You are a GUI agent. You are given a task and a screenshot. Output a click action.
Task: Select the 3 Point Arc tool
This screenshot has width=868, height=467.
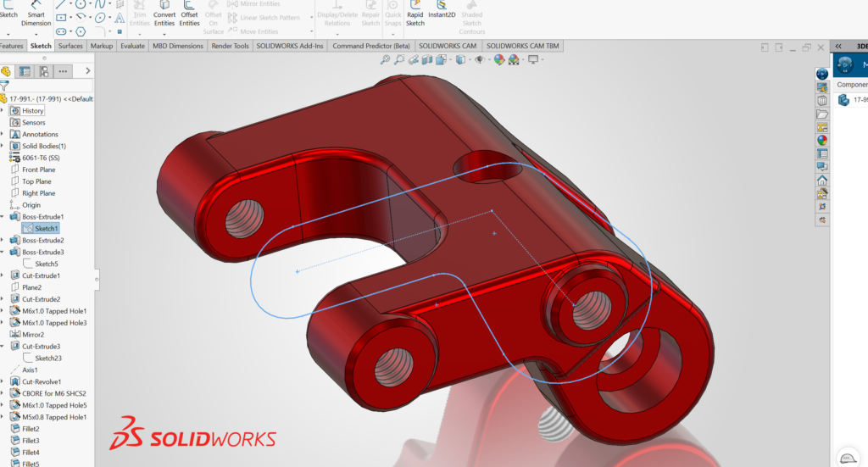[81, 17]
